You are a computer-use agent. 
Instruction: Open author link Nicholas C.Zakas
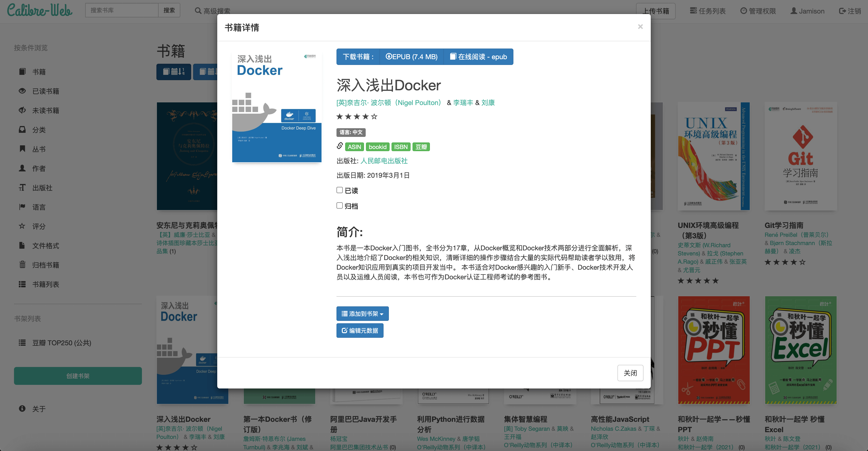pyautogui.click(x=613, y=428)
